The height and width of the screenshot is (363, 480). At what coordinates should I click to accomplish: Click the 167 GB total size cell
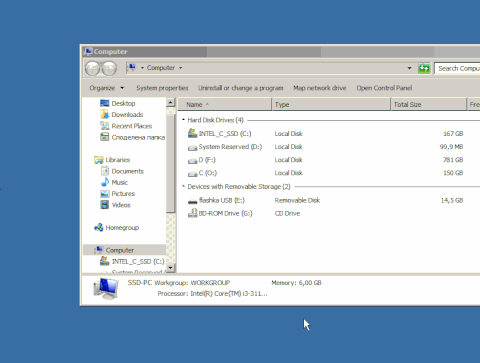tap(453, 134)
